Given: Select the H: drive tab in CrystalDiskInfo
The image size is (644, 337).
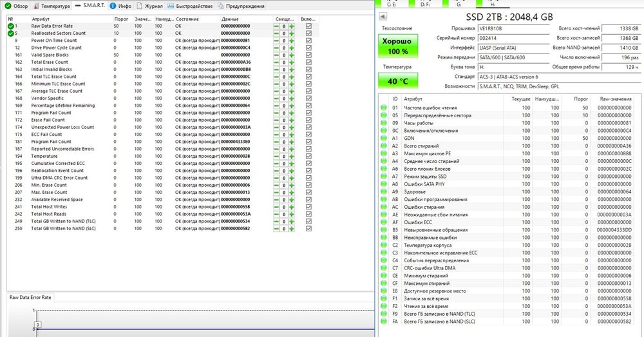Looking at the screenshot, I should pos(493,4).
